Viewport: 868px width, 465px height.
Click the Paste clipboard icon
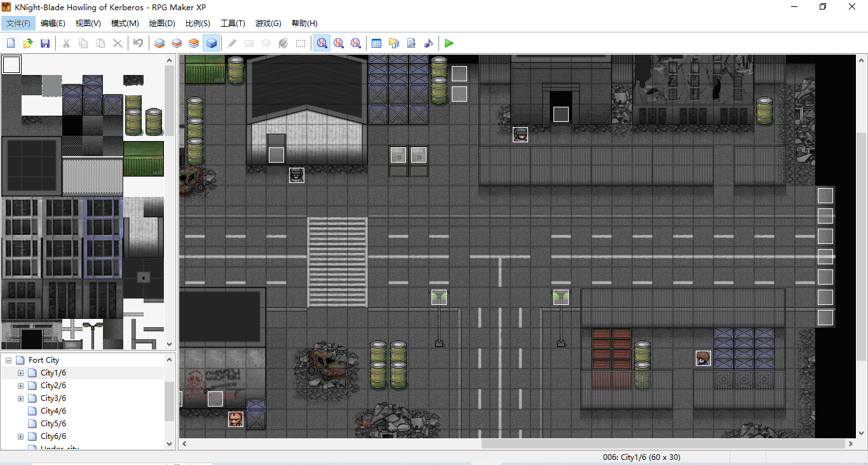point(100,43)
